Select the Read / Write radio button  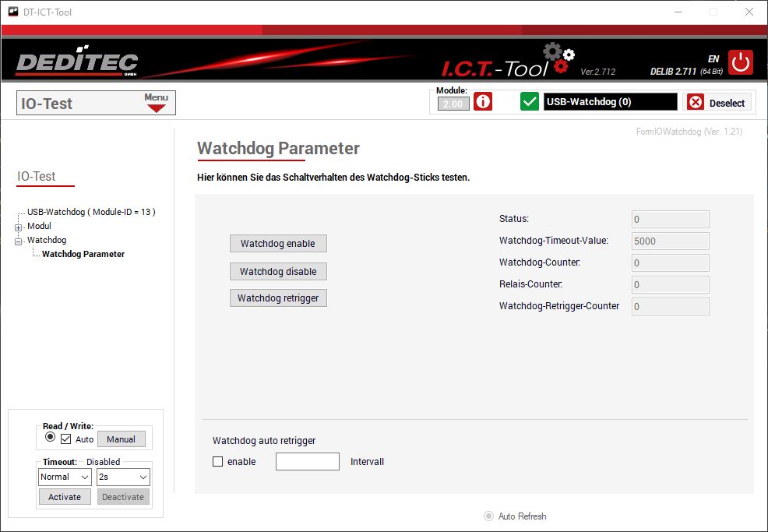51,438
